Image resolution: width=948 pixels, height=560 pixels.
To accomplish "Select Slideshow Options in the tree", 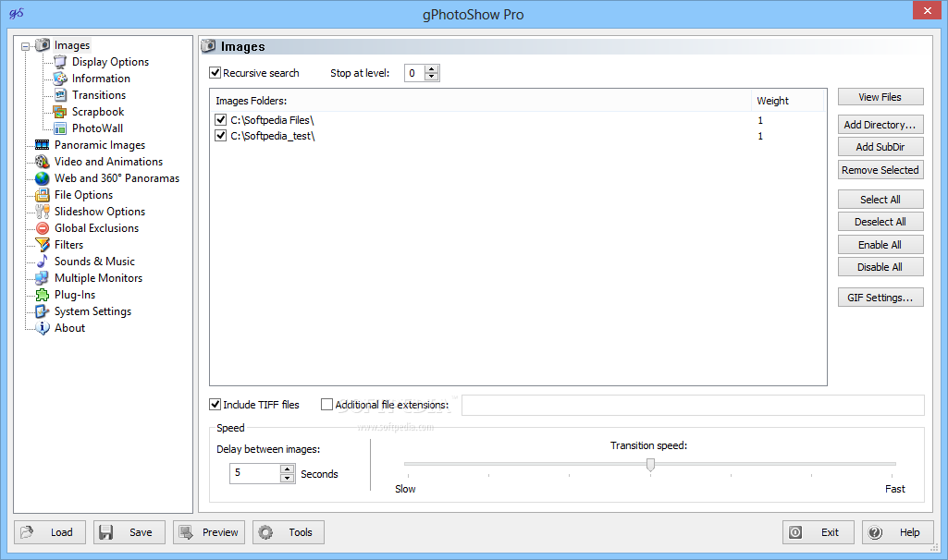I will click(x=100, y=212).
